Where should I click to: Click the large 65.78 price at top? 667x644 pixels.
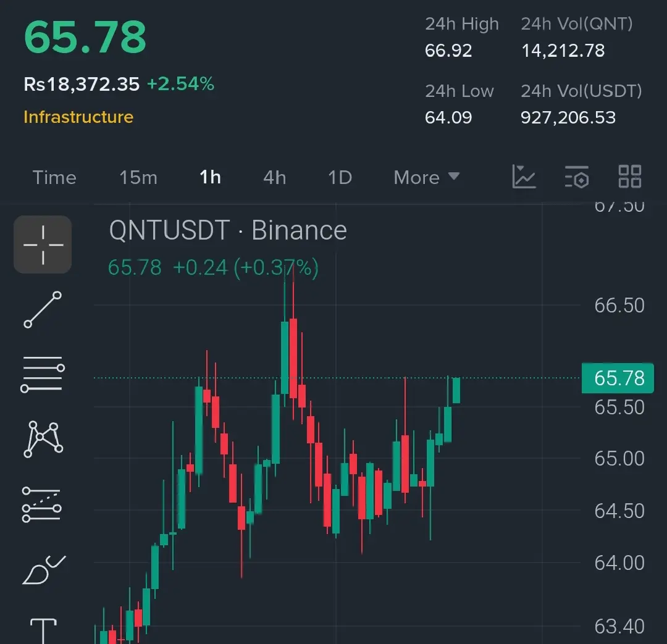tap(85, 38)
